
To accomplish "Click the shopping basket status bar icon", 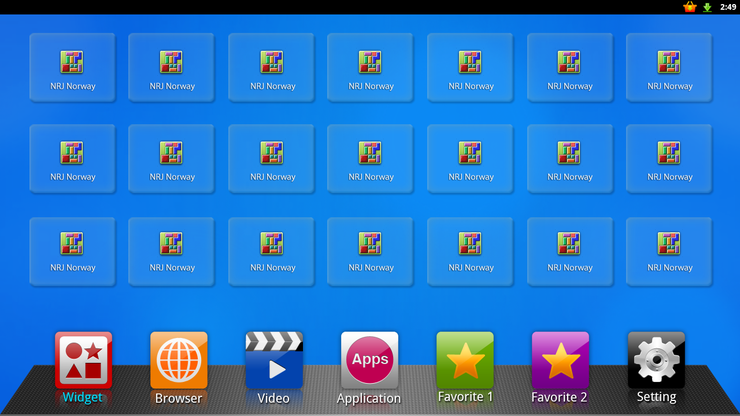I will [x=690, y=7].
